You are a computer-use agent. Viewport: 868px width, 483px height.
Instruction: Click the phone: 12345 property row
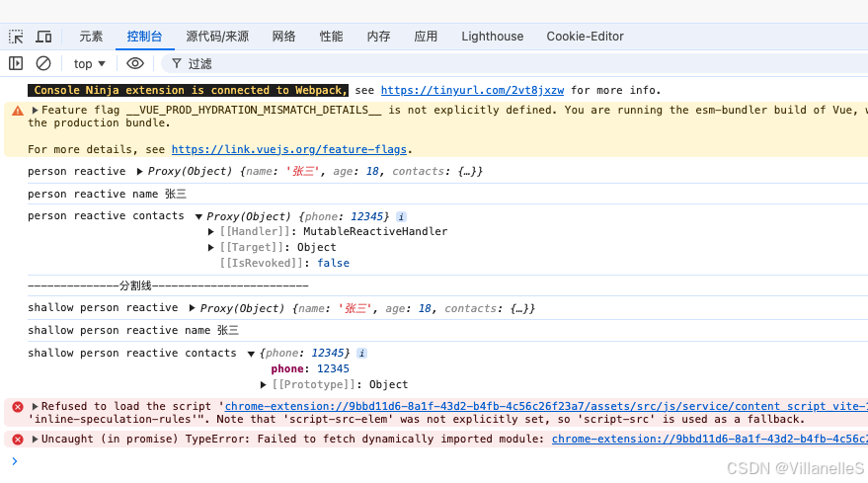310,368
